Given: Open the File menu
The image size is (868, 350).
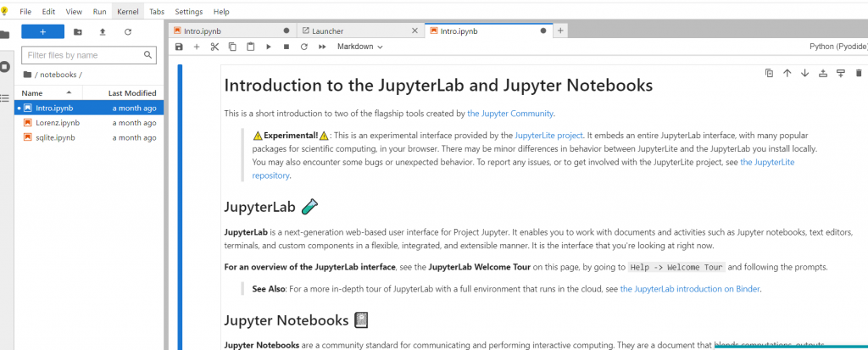Looking at the screenshot, I should pos(25,12).
